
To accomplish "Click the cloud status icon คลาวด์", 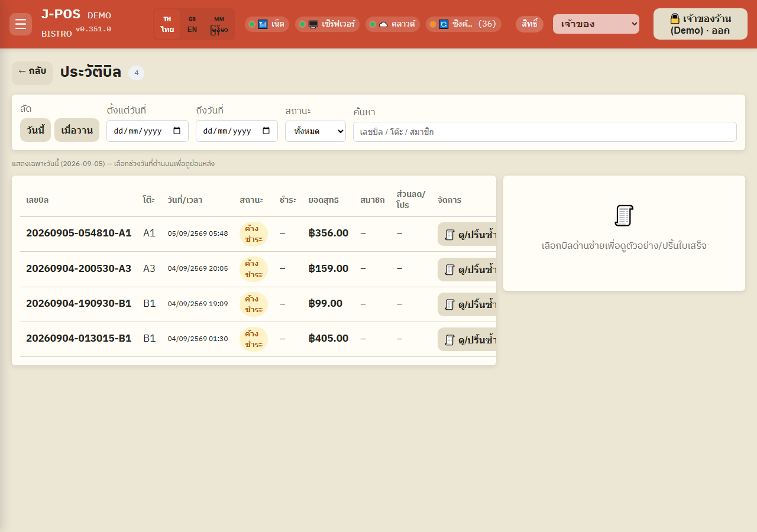I will (383, 24).
